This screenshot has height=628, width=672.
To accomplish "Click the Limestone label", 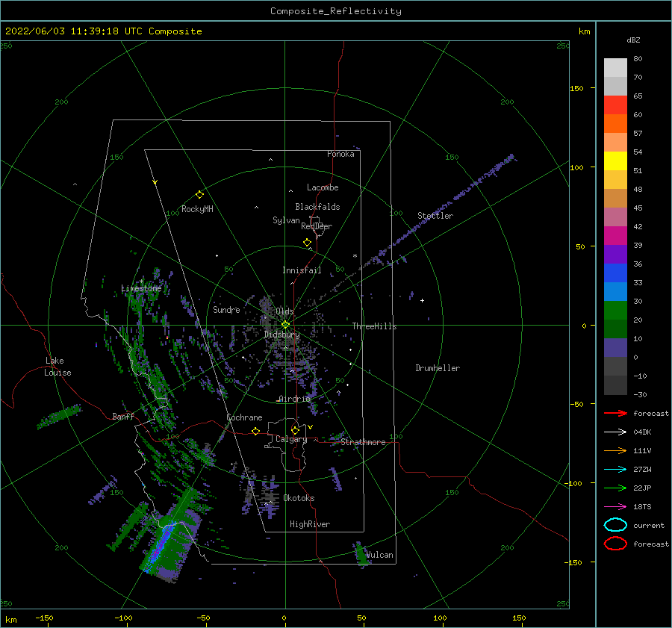I will pyautogui.click(x=141, y=288).
